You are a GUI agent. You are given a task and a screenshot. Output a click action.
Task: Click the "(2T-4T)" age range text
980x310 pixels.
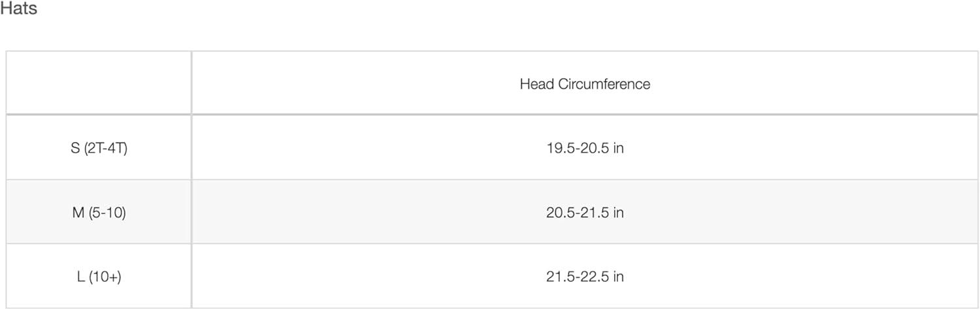coord(106,148)
